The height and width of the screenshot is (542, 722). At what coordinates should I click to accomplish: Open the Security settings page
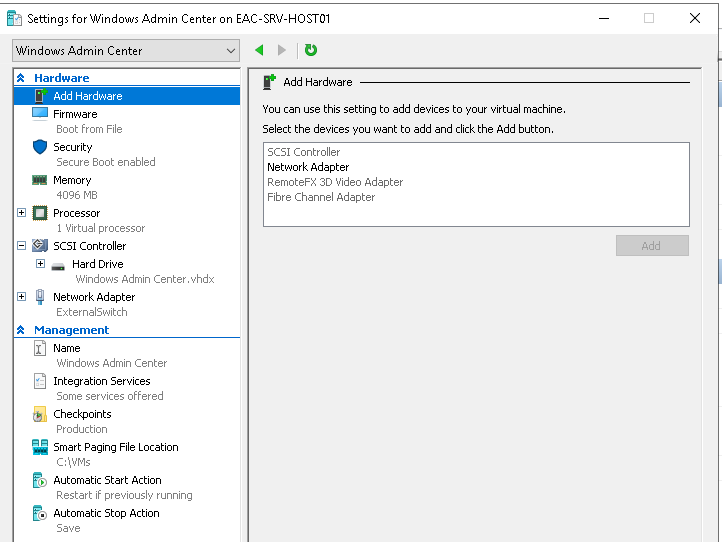73,147
